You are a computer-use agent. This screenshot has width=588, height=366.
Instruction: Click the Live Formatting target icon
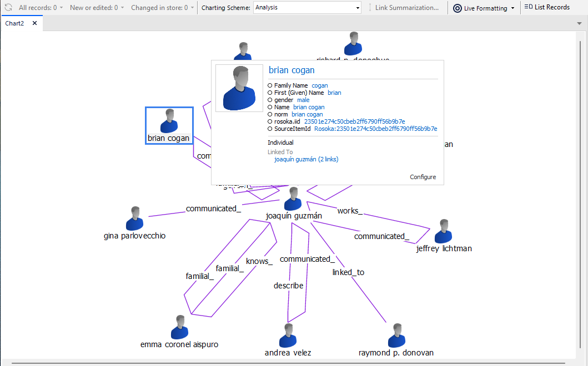457,8
